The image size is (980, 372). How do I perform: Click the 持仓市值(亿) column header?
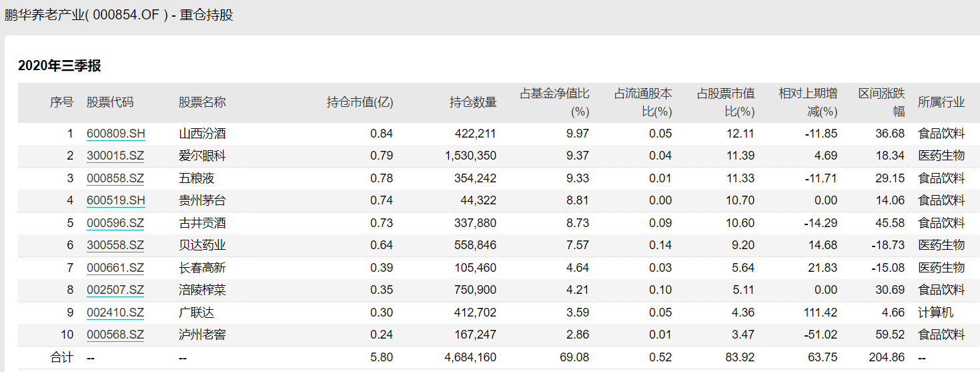360,102
